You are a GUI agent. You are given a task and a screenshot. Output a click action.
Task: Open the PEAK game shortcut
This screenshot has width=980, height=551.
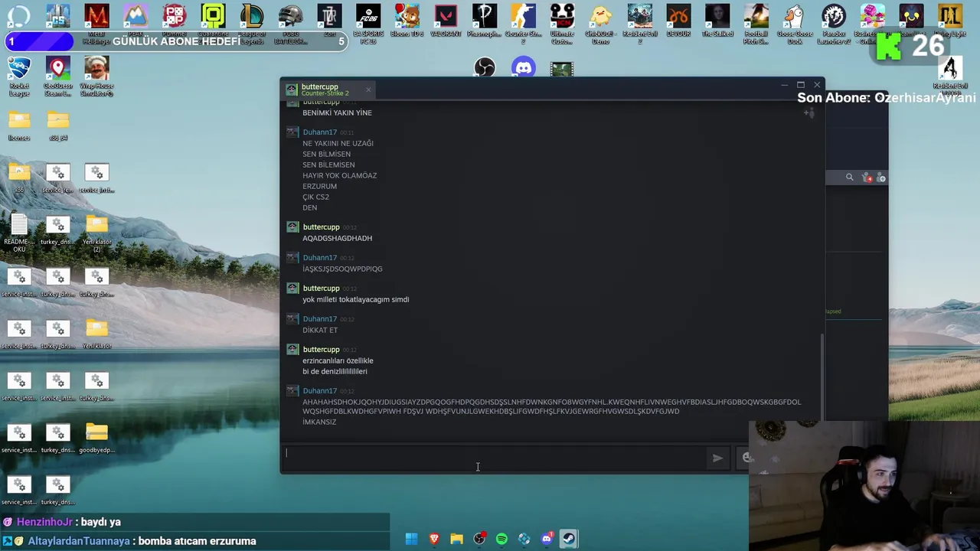(136, 21)
